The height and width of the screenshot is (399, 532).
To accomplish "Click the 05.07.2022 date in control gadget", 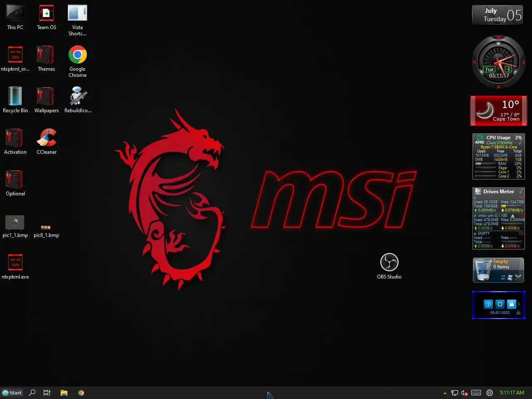I will [x=500, y=313].
